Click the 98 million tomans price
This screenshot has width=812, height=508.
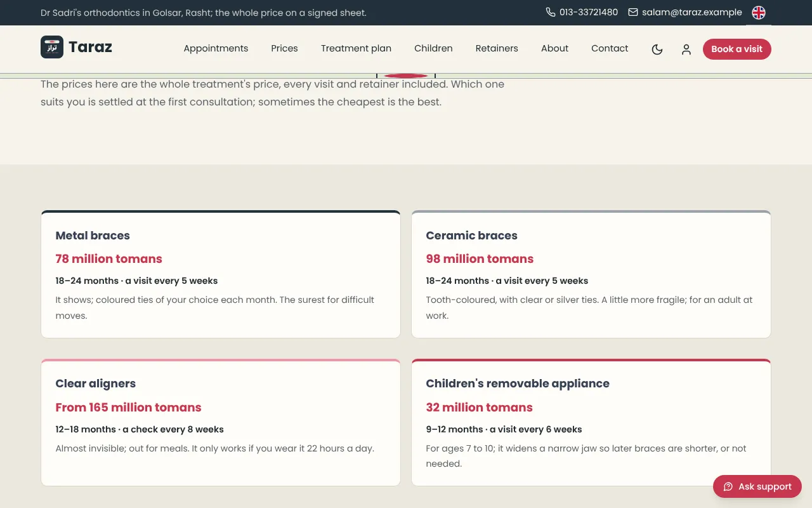(480, 259)
